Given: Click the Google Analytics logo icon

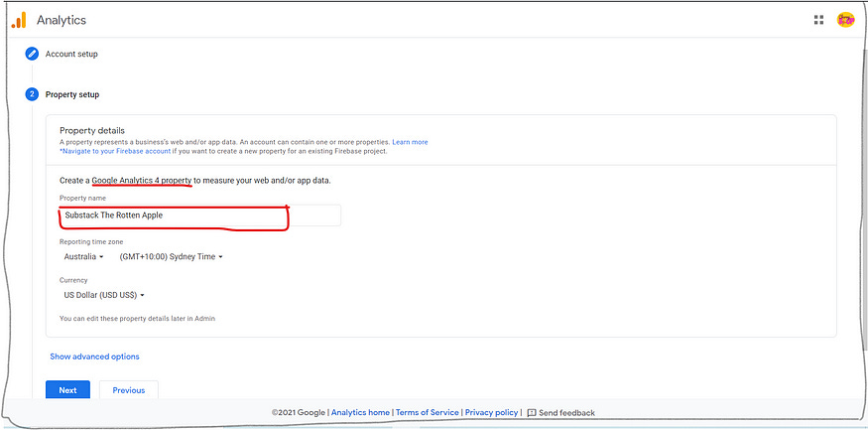Looking at the screenshot, I should tap(19, 20).
